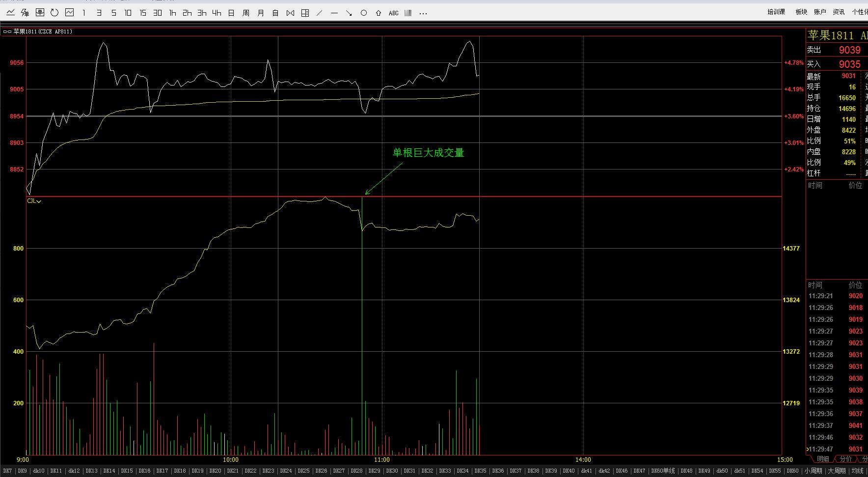This screenshot has height=477, width=868.
Task: Switch to the 3-minute period
Action: (x=99, y=13)
